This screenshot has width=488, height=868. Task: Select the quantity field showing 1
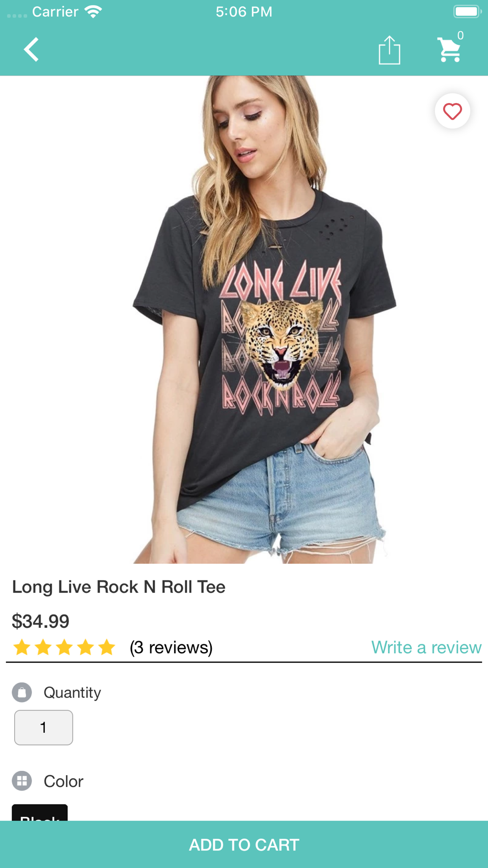[x=43, y=727]
